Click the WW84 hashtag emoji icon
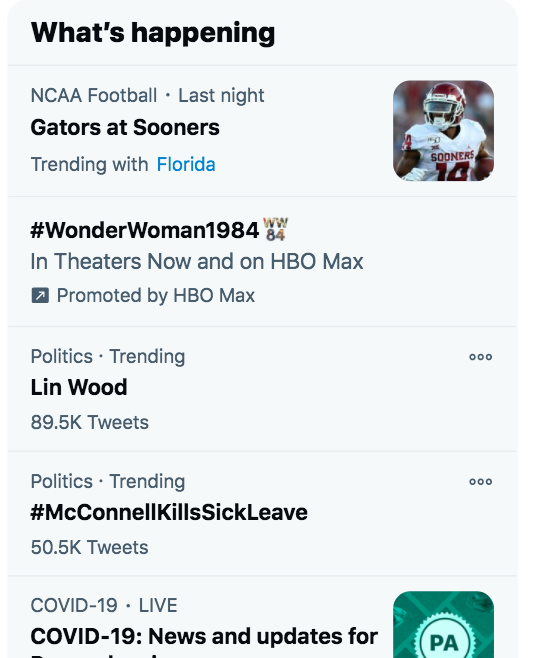The height and width of the screenshot is (658, 549). tap(276, 229)
